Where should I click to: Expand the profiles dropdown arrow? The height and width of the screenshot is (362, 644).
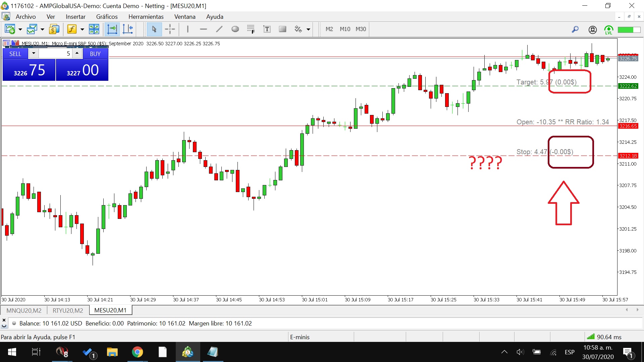[42, 29]
